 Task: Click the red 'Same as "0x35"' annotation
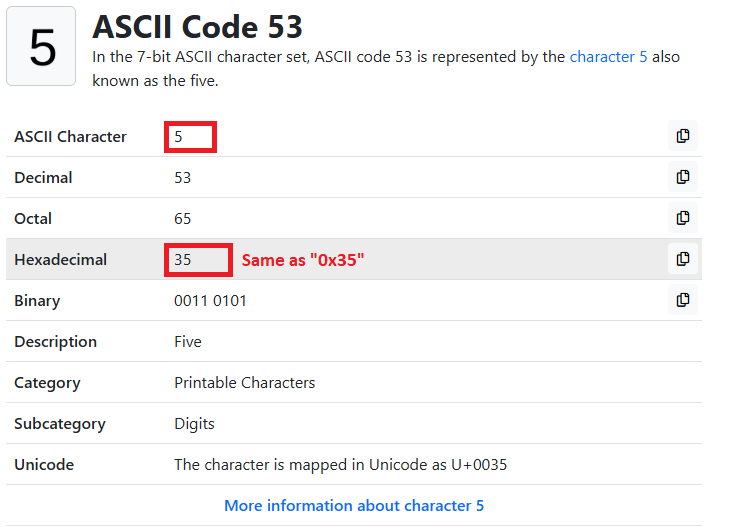point(303,260)
